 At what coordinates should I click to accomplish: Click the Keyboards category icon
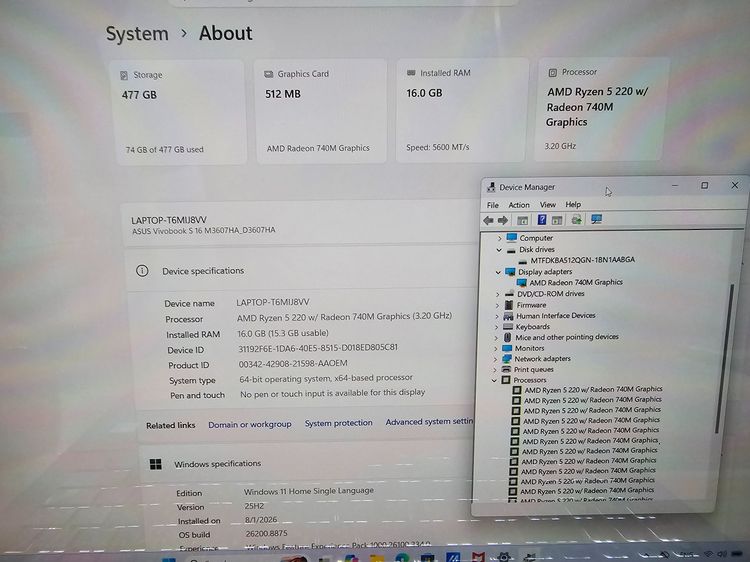coord(508,327)
